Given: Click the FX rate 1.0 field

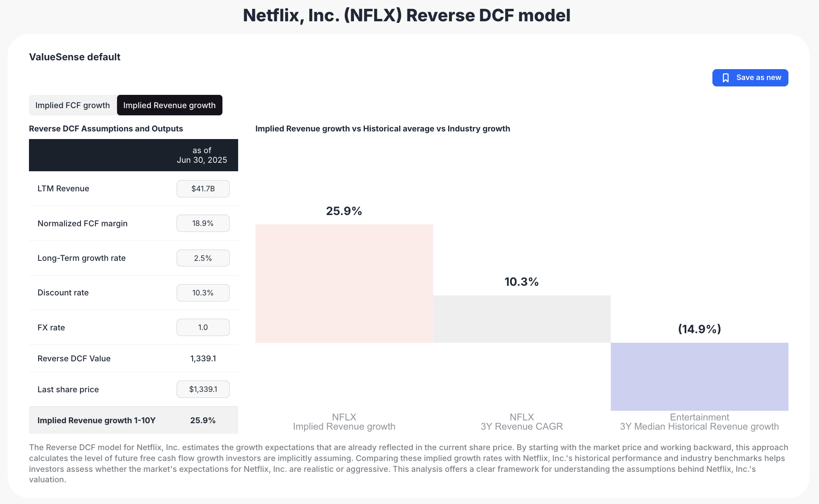Looking at the screenshot, I should point(203,328).
